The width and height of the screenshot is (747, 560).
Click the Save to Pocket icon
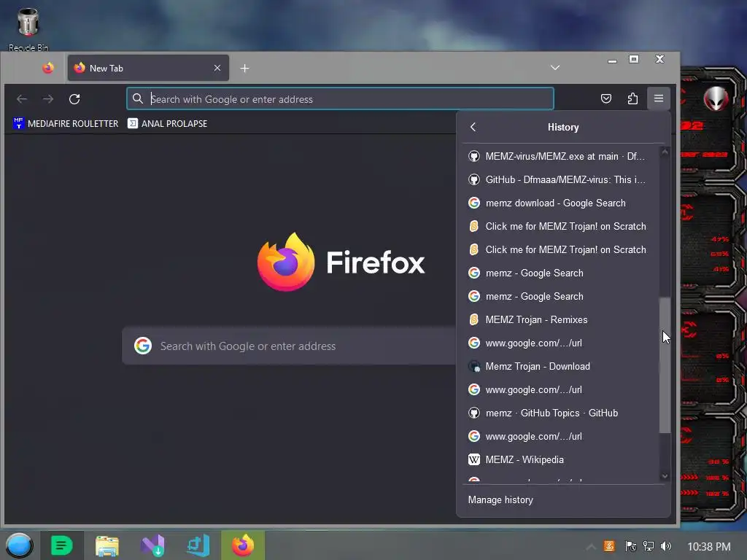[x=606, y=98]
